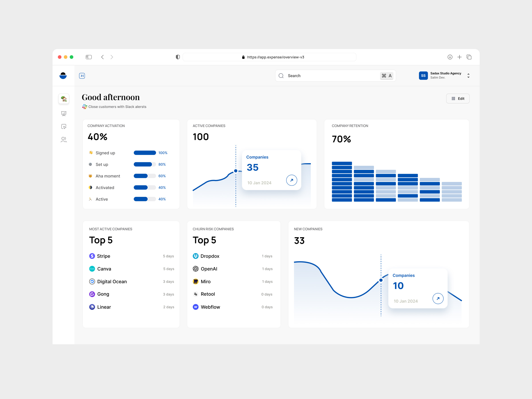Toggle the browser sidebar panel icon
532x399 pixels.
88,57
